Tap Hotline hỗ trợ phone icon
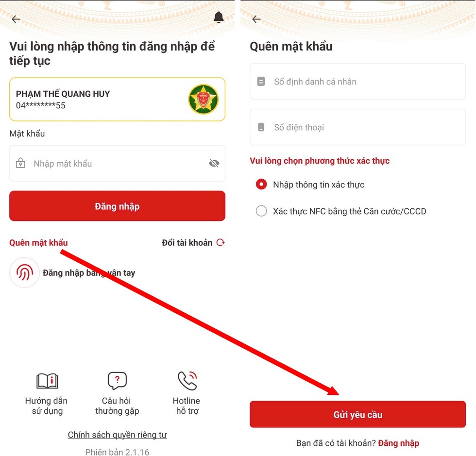Screen dimensions: 476x456 [187, 380]
